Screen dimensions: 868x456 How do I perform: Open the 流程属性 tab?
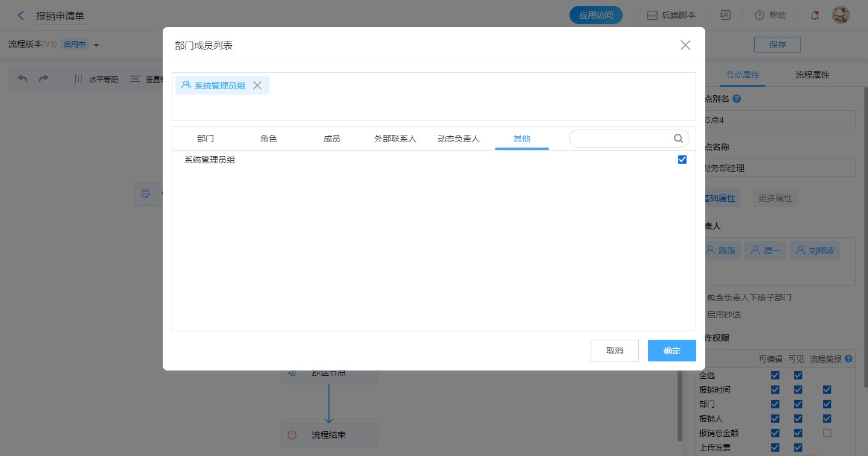pyautogui.click(x=812, y=75)
